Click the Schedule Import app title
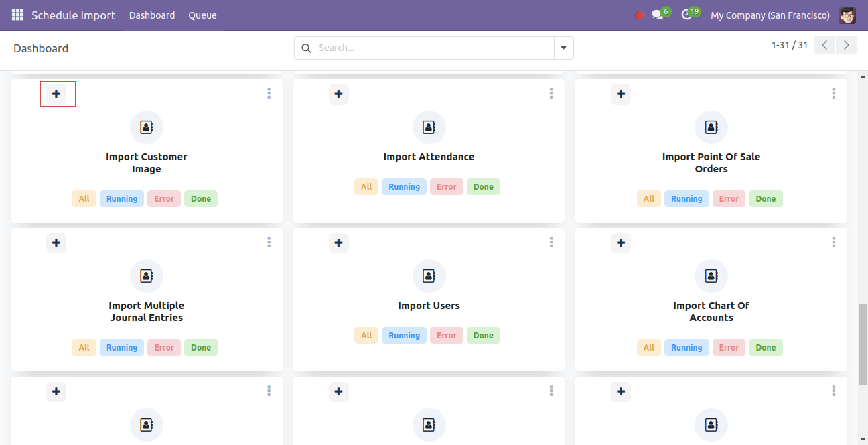 coord(74,15)
